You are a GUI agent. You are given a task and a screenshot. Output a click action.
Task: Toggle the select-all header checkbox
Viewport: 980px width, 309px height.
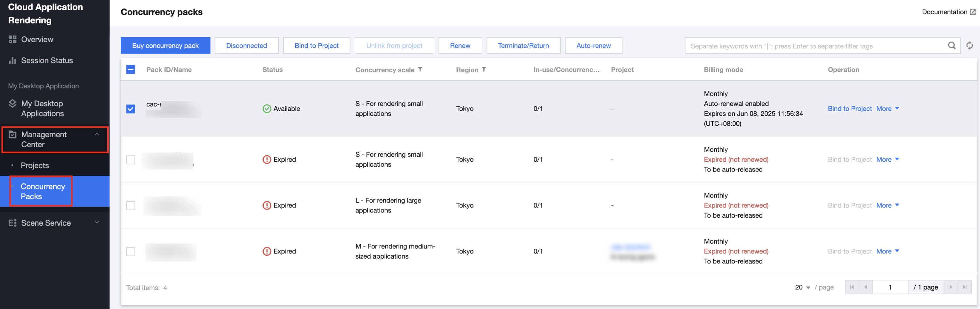[131, 69]
